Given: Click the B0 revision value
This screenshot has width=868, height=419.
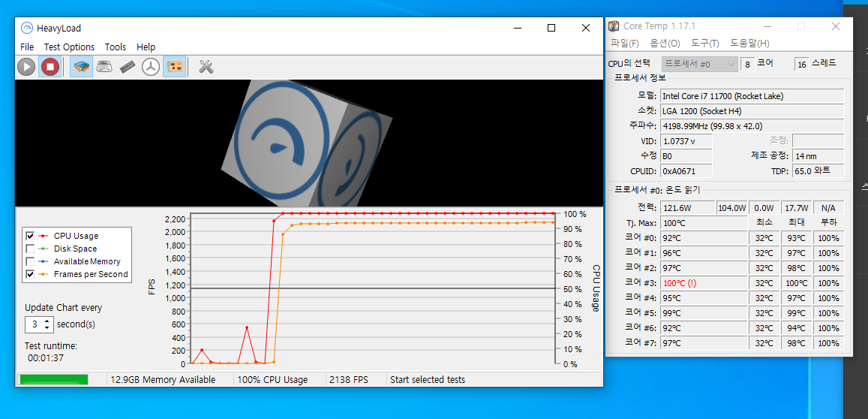Looking at the screenshot, I should 686,155.
